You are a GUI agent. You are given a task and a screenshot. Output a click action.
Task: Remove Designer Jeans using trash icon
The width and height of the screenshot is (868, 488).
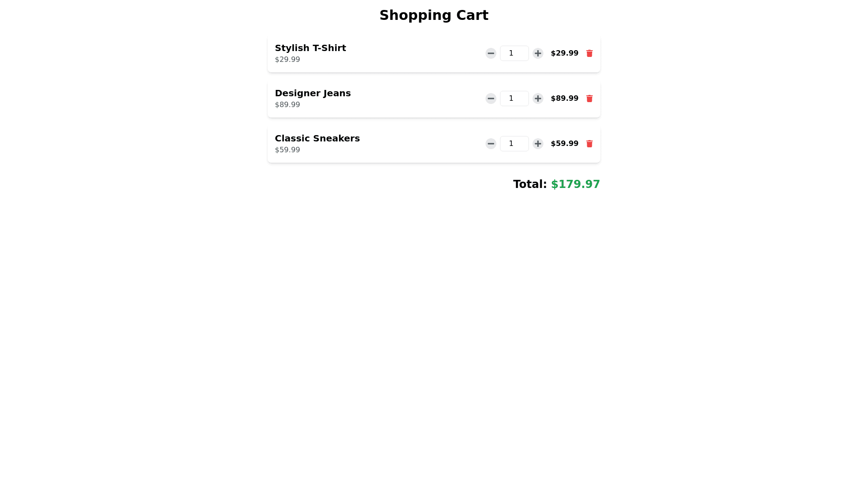pyautogui.click(x=589, y=99)
